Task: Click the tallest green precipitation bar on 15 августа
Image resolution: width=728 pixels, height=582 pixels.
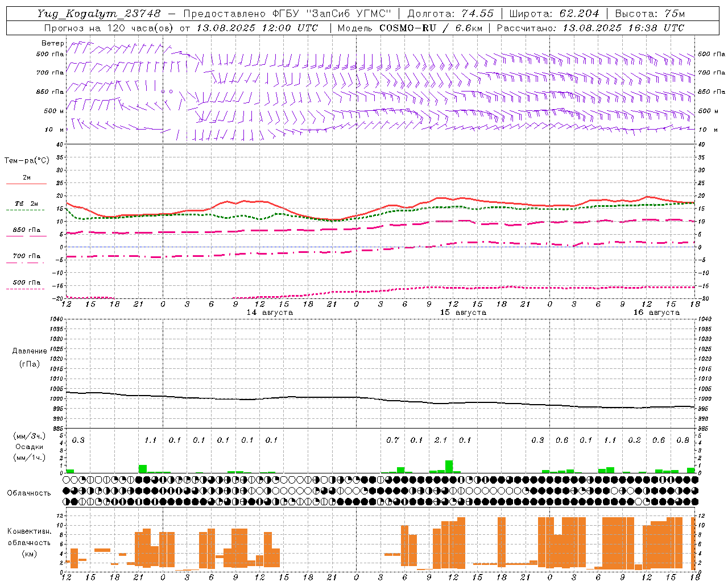Action: pos(449,466)
